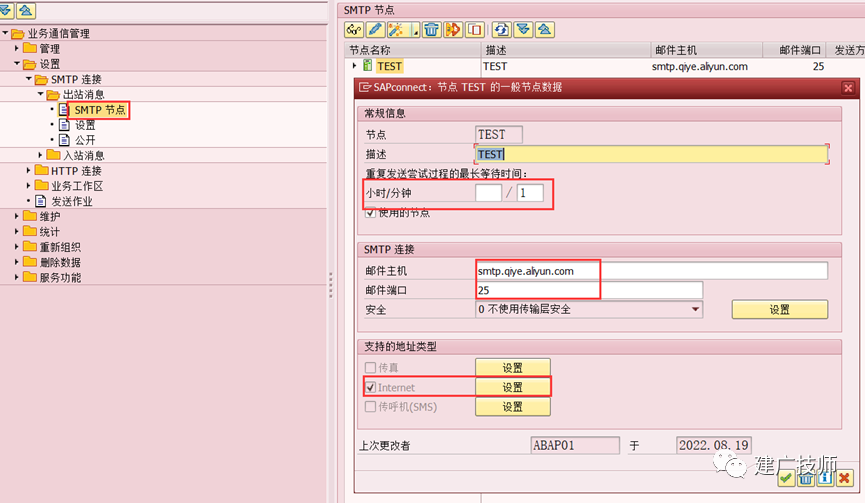Click Expand all icon above left tree
The image size is (865, 503).
point(6,10)
